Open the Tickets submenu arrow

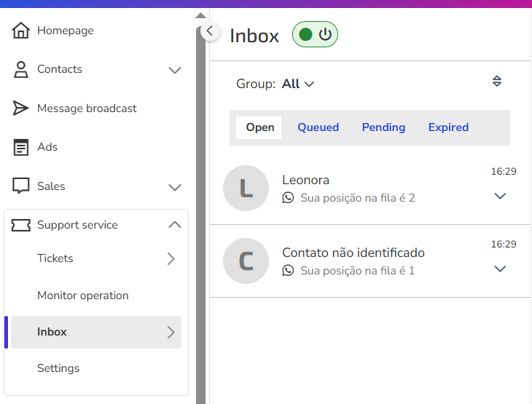171,258
